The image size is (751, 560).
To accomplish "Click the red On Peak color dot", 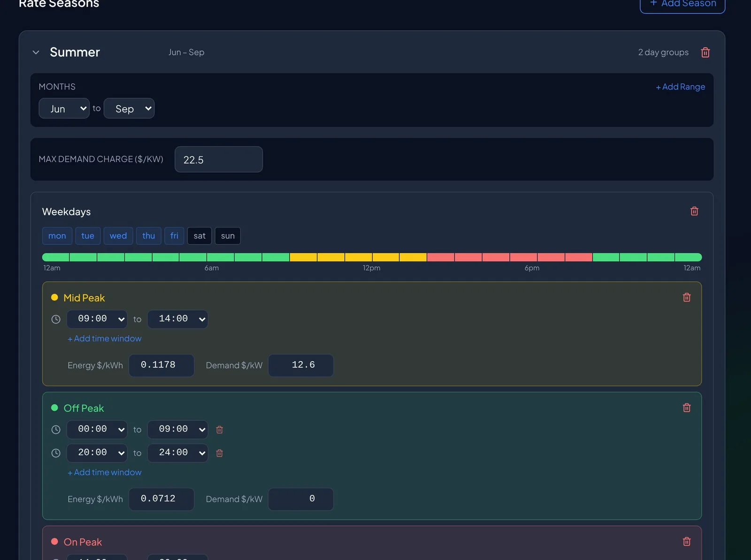I will coord(54,542).
